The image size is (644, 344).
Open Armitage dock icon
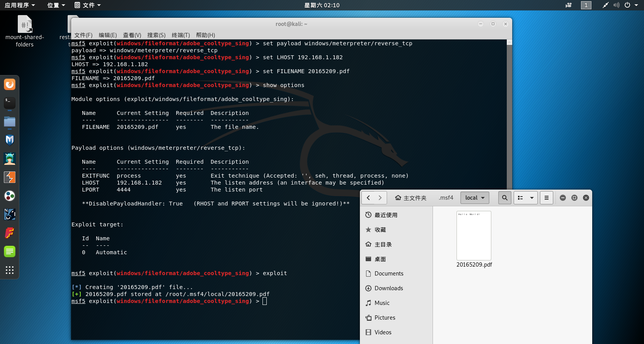tap(10, 159)
